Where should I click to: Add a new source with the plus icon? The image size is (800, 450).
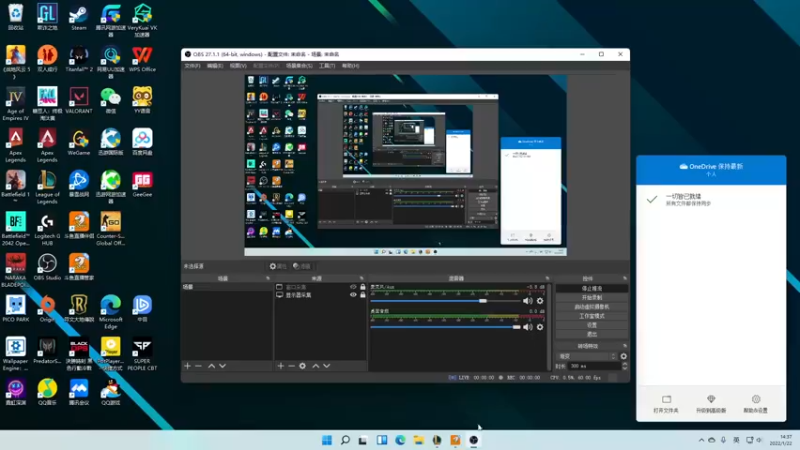pyautogui.click(x=281, y=366)
